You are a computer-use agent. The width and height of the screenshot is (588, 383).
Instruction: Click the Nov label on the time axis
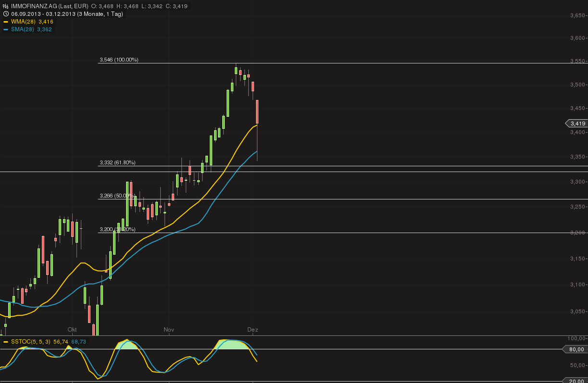pyautogui.click(x=168, y=330)
